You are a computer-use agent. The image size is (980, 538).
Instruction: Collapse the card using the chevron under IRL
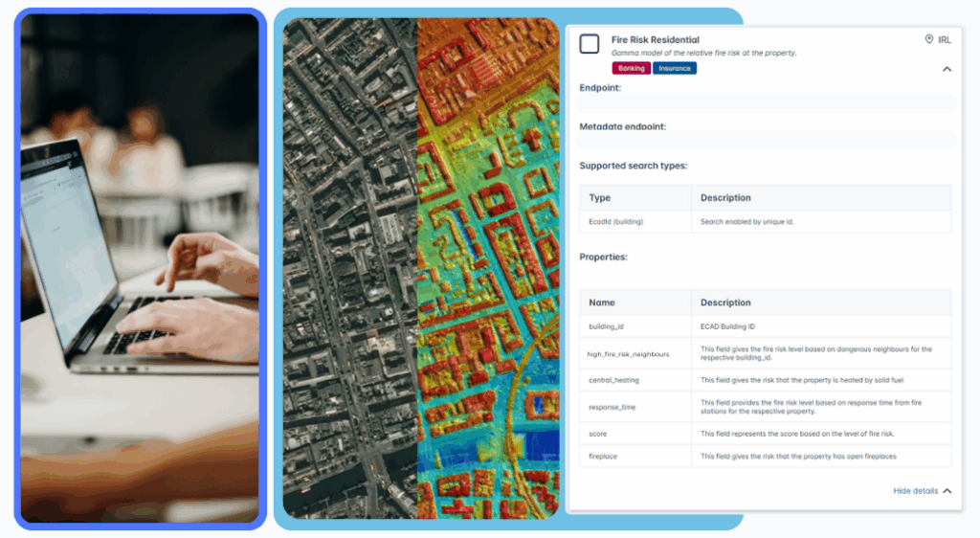(947, 69)
